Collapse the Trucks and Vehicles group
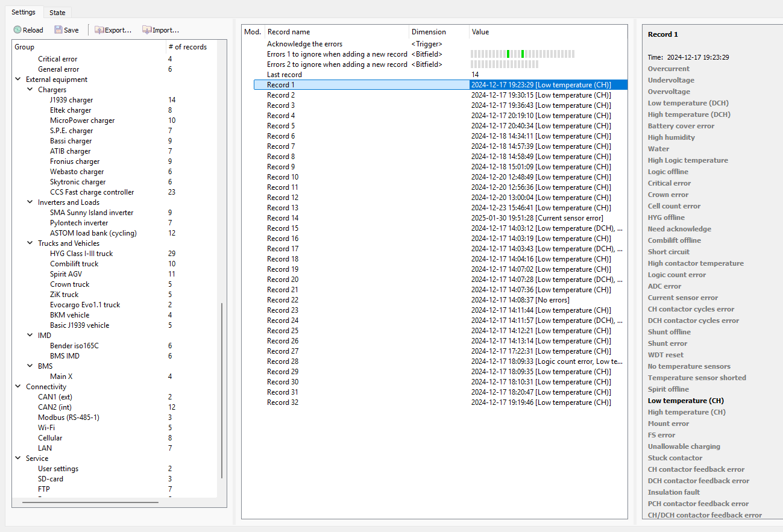783x532 pixels. 30,243
